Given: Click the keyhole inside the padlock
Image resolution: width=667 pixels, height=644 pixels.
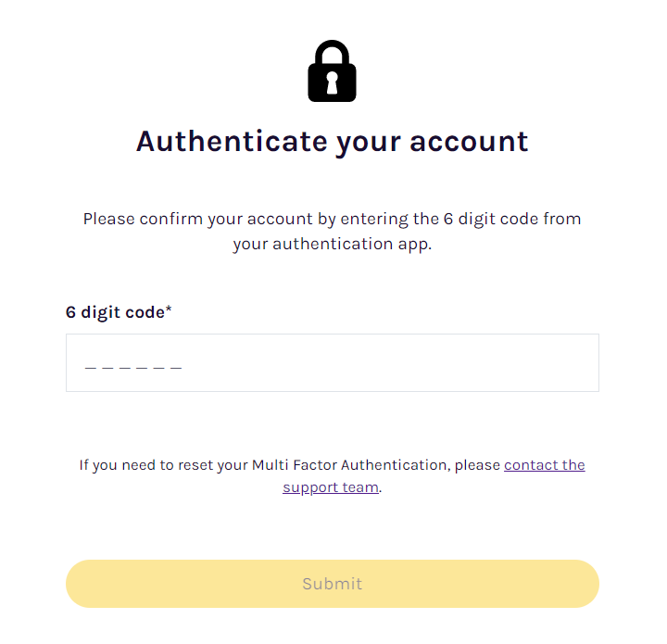Looking at the screenshot, I should 332,82.
